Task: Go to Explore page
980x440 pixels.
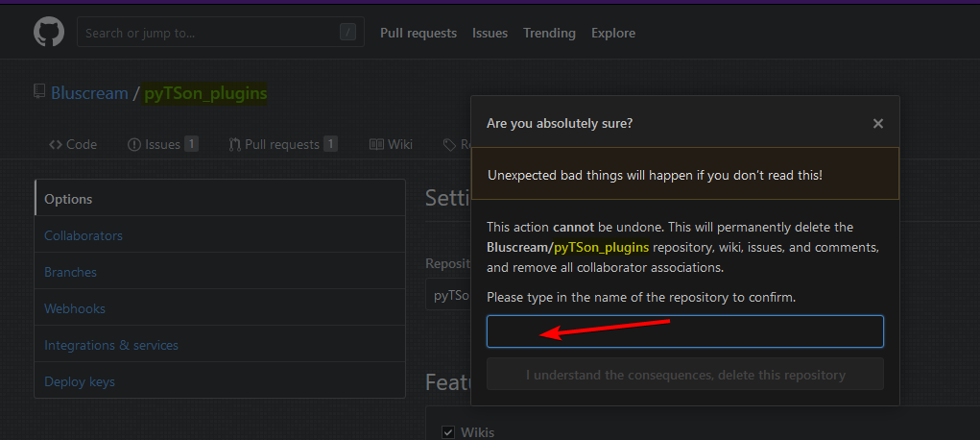Action: coord(613,34)
